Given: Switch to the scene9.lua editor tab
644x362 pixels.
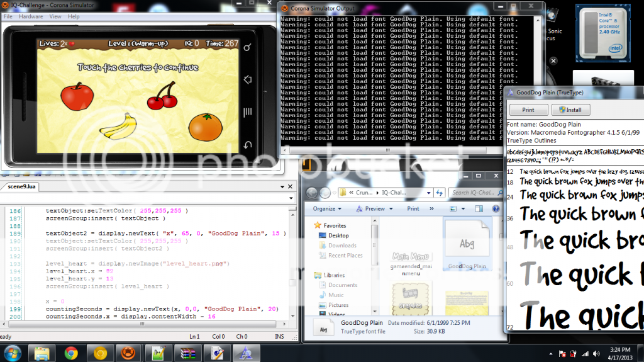Looking at the screenshot, I should pyautogui.click(x=20, y=187).
